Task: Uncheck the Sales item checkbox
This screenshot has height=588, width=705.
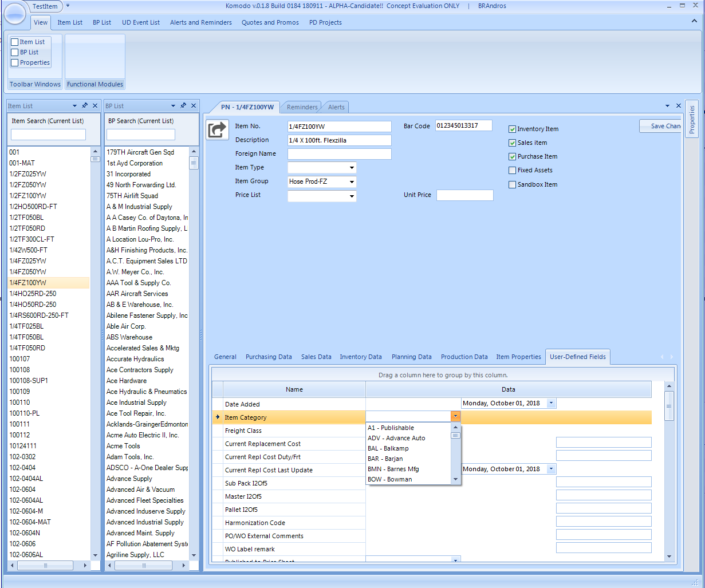Action: (513, 143)
